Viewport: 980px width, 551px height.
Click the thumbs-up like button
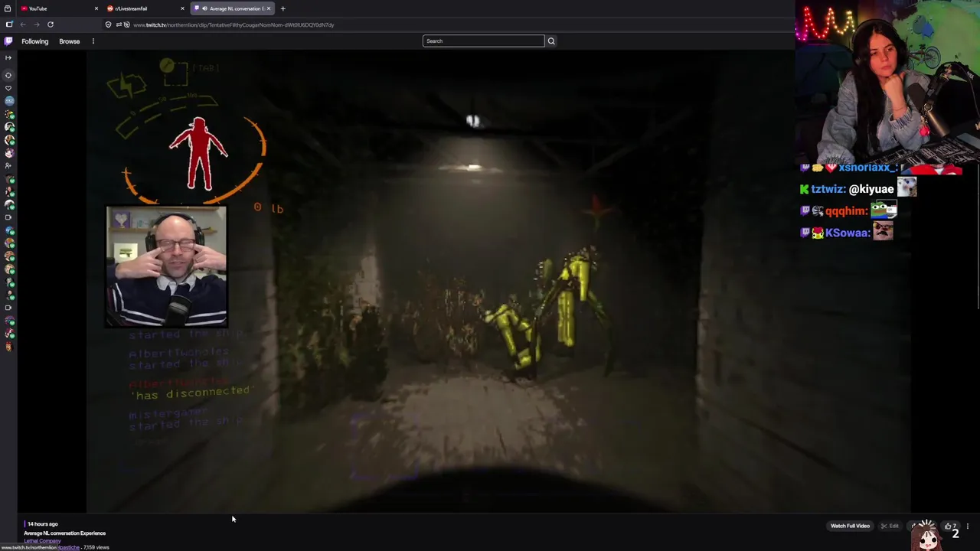[949, 526]
